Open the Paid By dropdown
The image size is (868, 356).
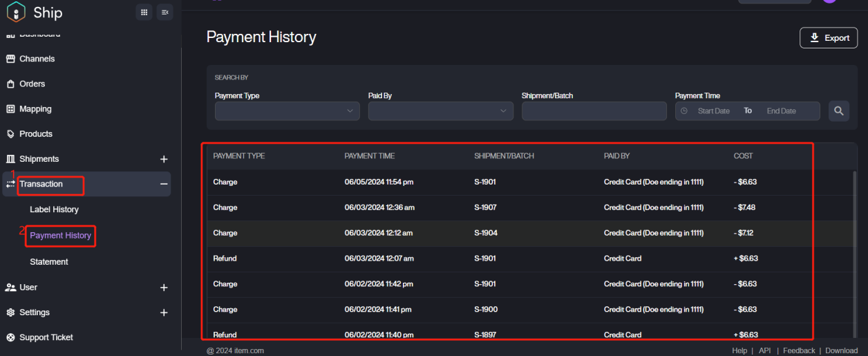pos(440,111)
